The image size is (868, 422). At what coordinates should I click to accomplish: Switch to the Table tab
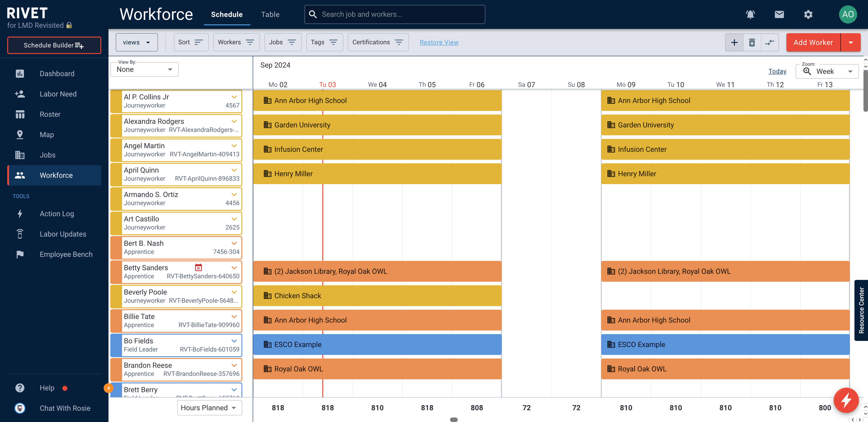270,14
